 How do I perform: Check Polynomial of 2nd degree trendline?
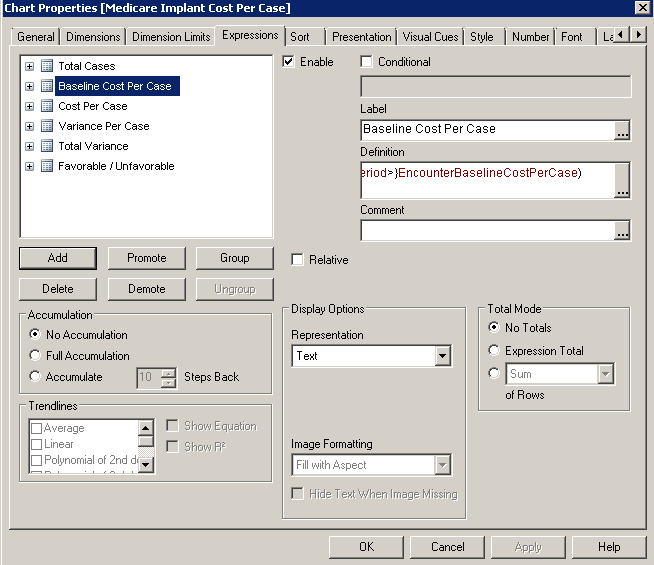(x=37, y=460)
